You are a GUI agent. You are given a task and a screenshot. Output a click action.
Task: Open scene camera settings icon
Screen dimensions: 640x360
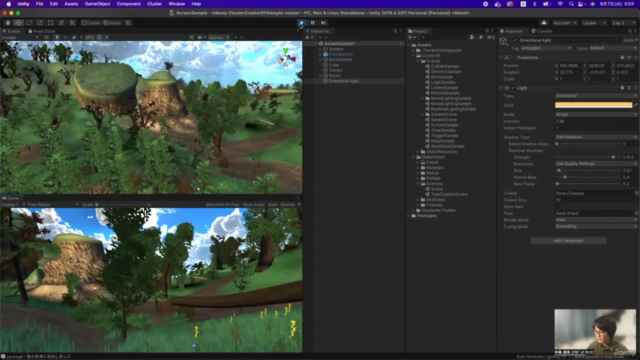(201, 38)
